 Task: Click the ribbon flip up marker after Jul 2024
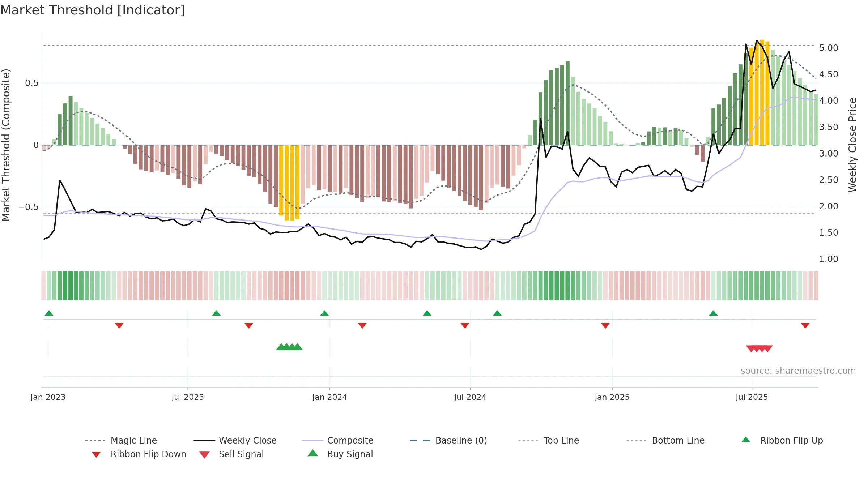tap(497, 313)
